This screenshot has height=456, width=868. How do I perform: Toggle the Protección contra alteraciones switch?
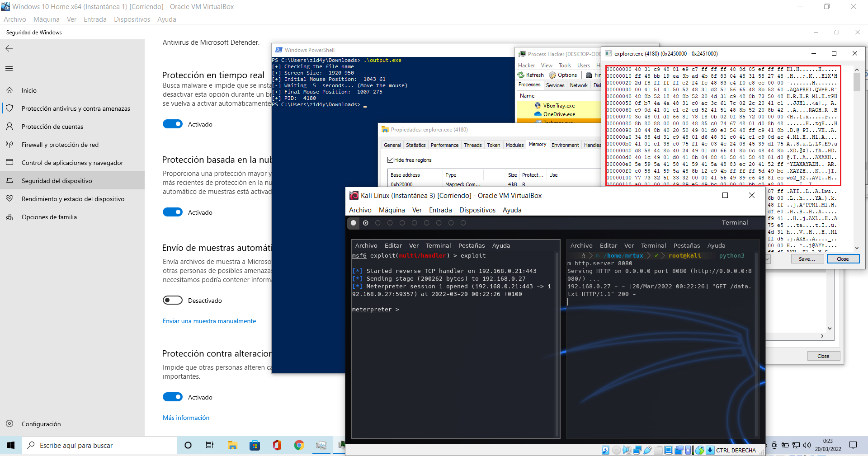pos(173,397)
